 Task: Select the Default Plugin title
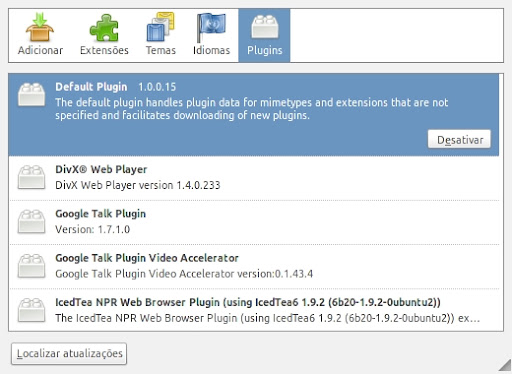click(91, 87)
